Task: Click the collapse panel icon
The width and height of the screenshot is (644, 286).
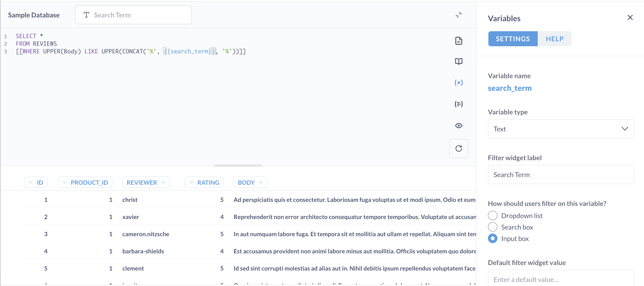Action: click(x=459, y=15)
